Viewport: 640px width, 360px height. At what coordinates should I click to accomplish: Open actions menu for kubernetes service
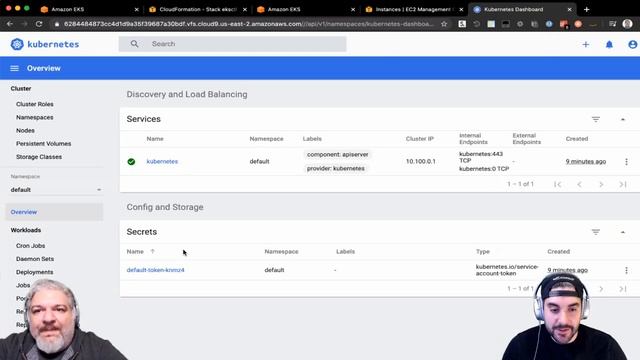pyautogui.click(x=627, y=162)
